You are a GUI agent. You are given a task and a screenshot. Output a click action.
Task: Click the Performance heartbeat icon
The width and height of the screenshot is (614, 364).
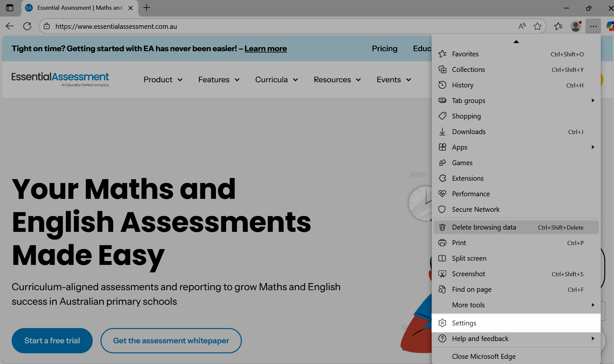click(442, 194)
